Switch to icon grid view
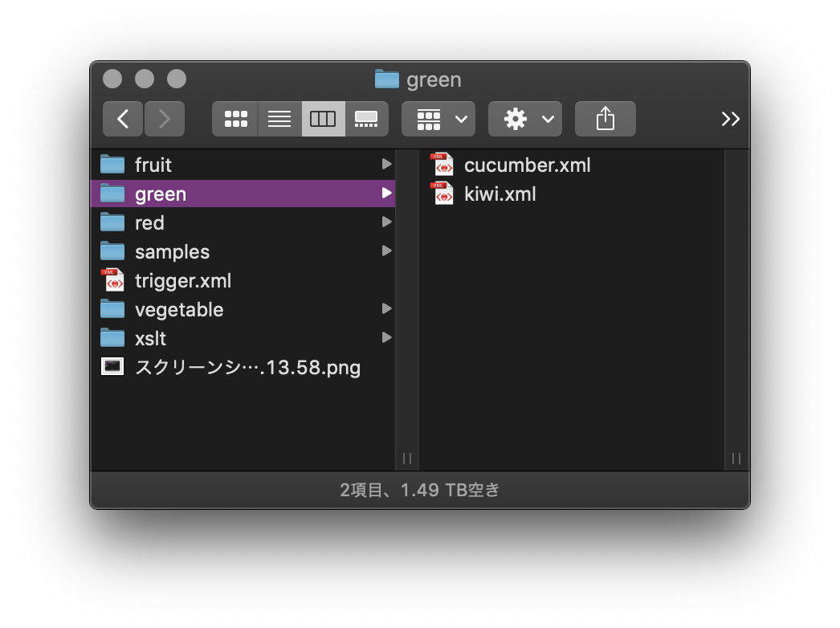Screen dimensions: 840x628 (x=235, y=118)
